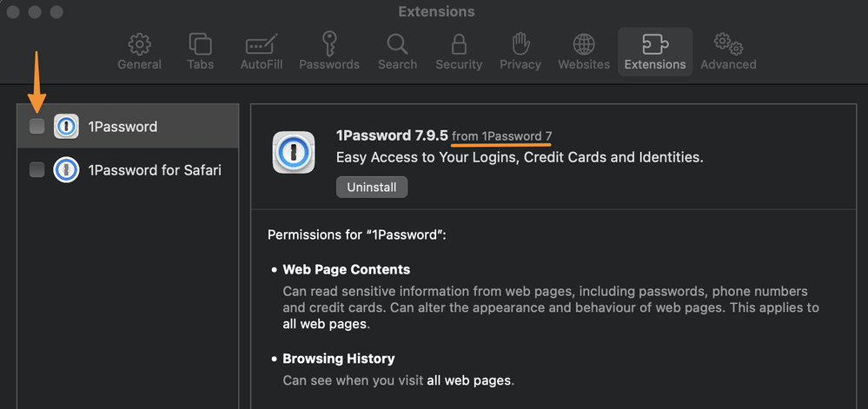Enable the 1Password for Safari checkbox
The image size is (868, 409).
click(36, 170)
